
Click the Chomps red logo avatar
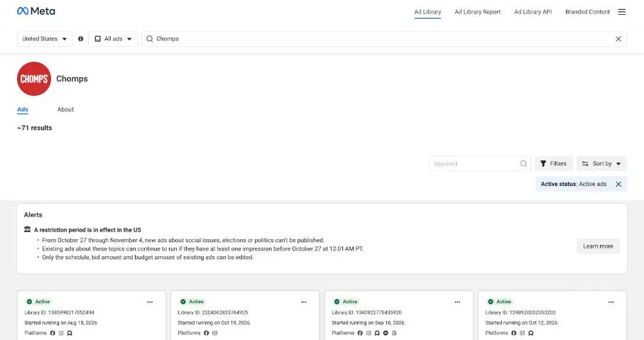(34, 79)
